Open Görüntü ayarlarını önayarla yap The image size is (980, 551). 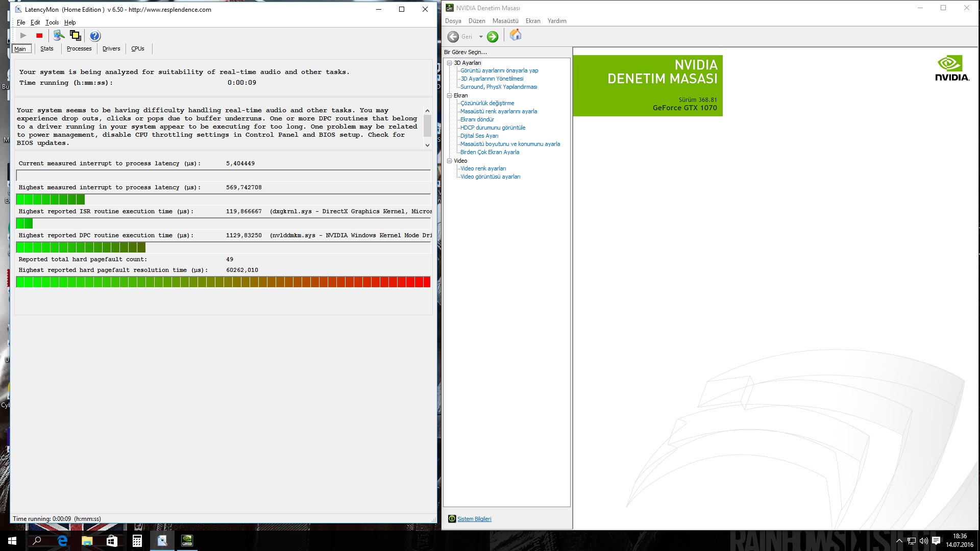499,70
